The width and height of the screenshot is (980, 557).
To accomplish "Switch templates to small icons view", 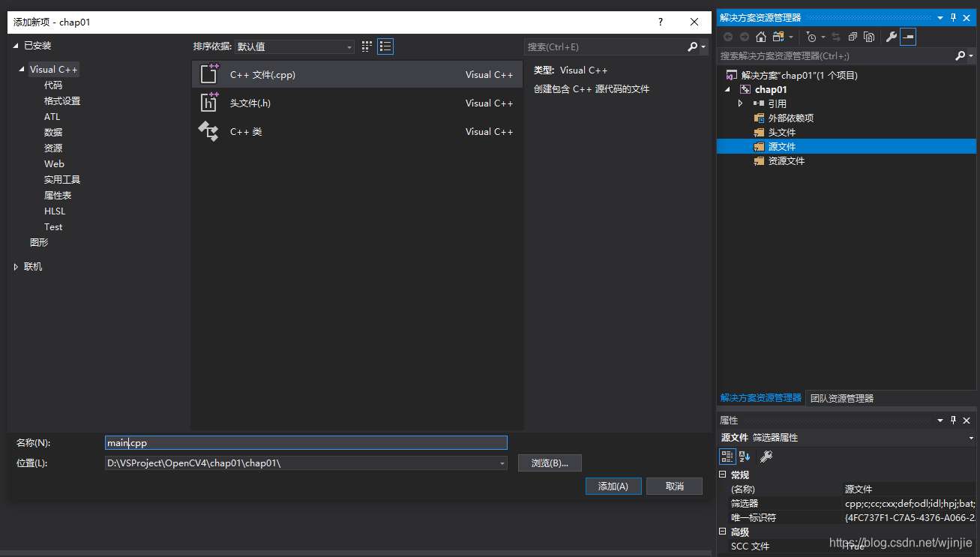I will point(367,46).
